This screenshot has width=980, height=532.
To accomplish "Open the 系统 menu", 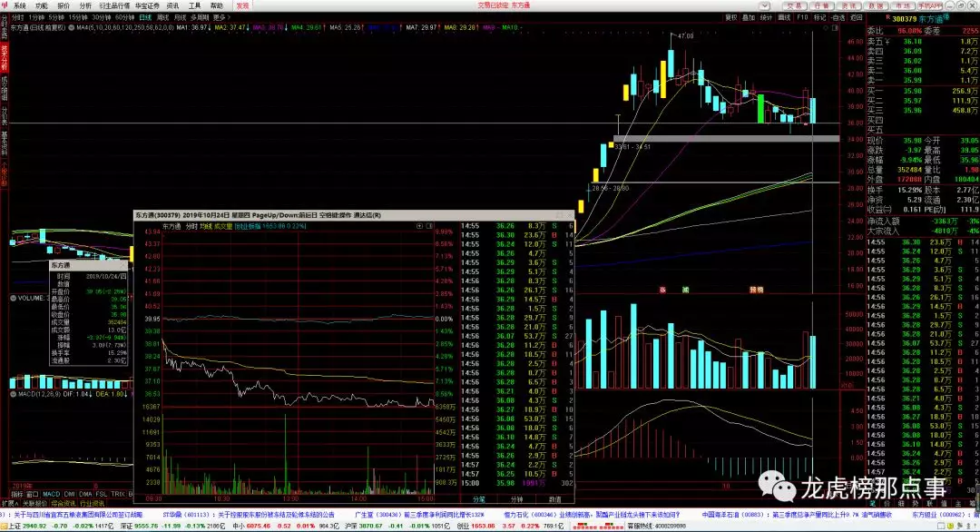I will (x=20, y=5).
